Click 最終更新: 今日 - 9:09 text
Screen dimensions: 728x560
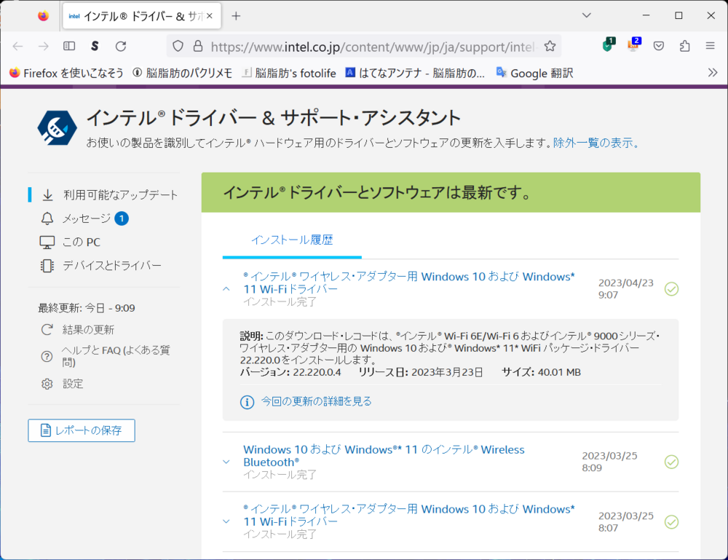(87, 308)
